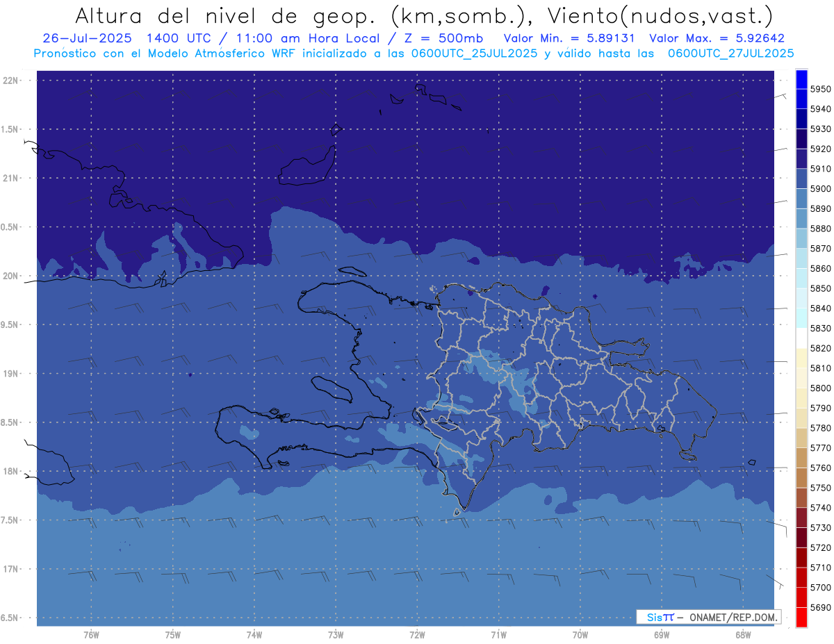
Task: Click the ONAMET/REP.DOM. label box
Action: [708, 617]
